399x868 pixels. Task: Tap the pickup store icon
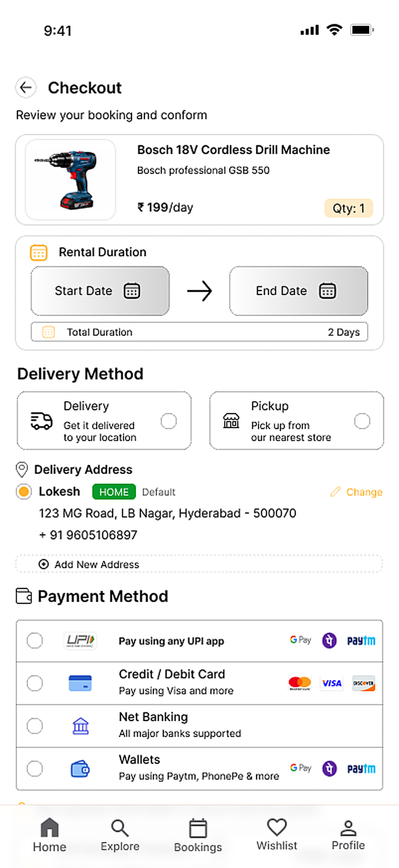click(x=231, y=420)
